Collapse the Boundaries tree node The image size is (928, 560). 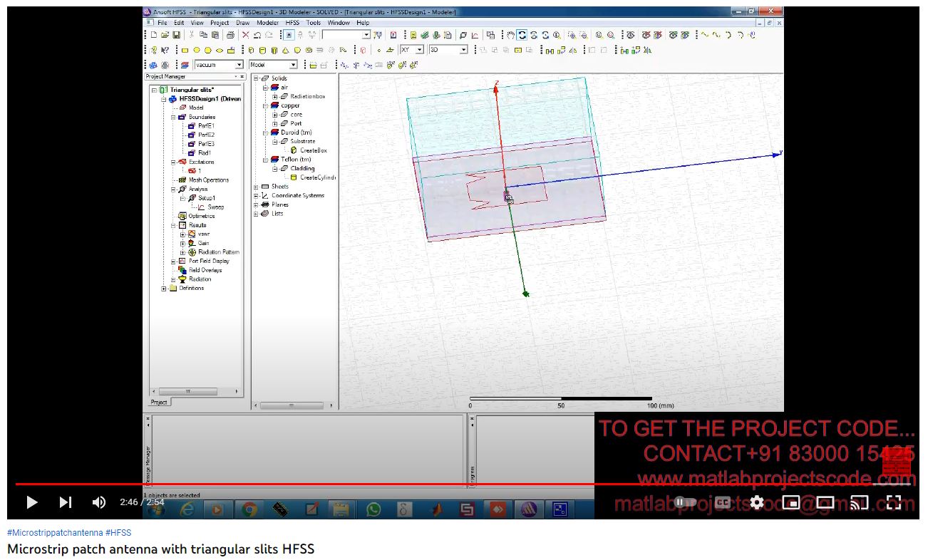click(x=173, y=117)
